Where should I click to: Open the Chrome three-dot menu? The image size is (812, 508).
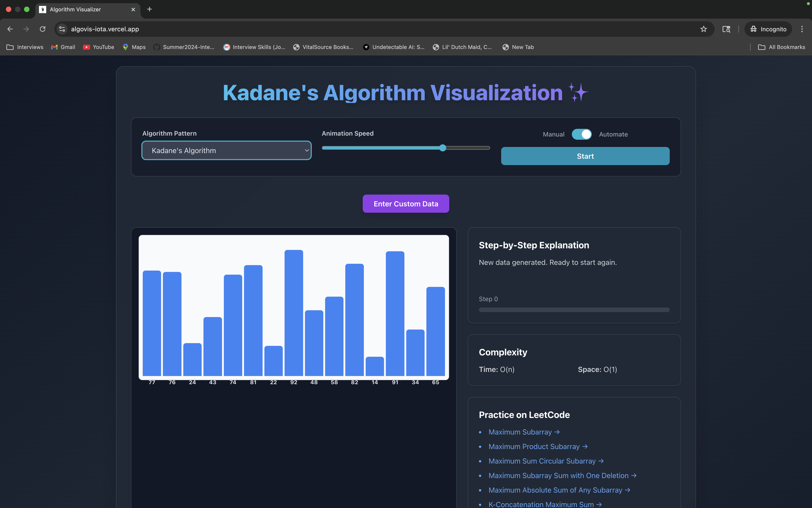point(802,29)
